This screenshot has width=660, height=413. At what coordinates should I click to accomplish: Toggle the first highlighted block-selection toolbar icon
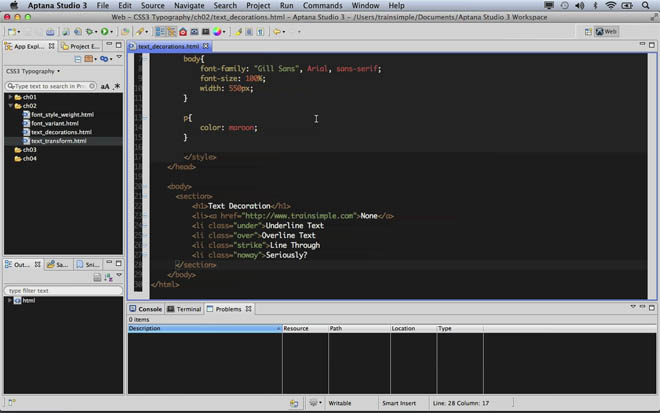pyautogui.click(x=160, y=32)
